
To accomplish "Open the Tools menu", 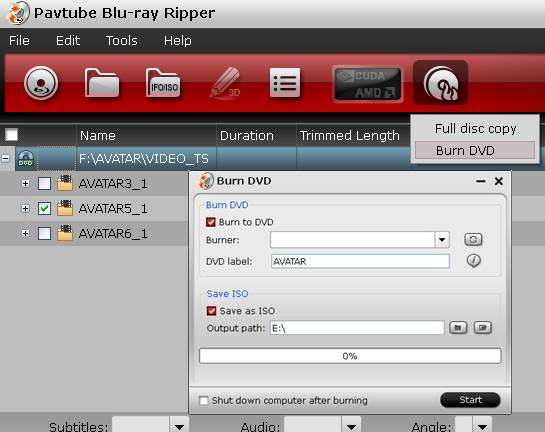I will tap(122, 41).
